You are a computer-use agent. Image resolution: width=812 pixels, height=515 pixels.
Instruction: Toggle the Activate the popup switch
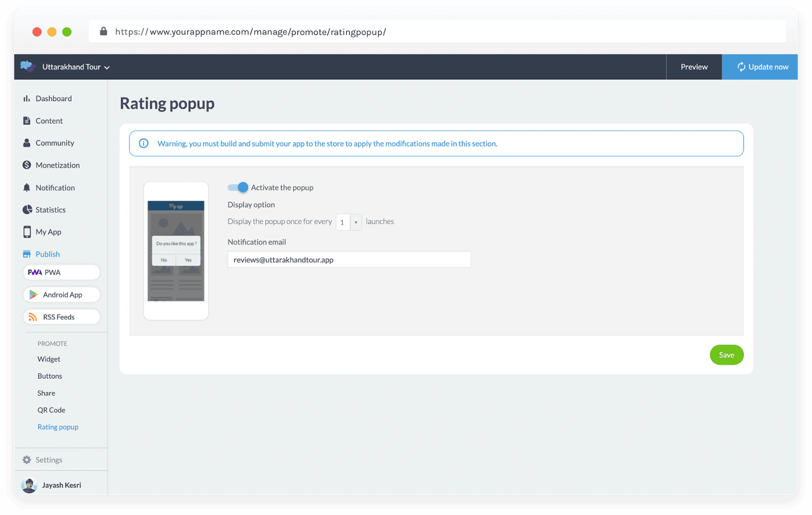click(x=238, y=187)
